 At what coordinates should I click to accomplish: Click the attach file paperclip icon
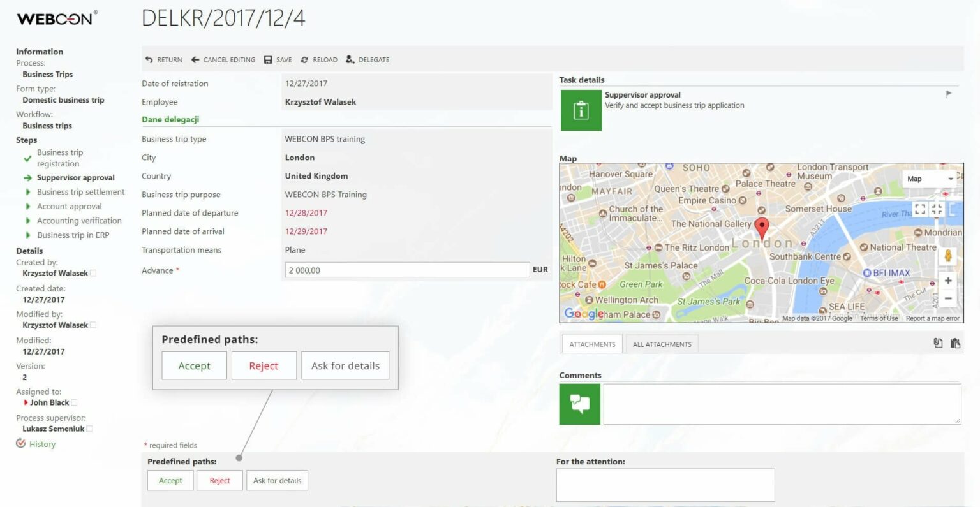pyautogui.click(x=938, y=343)
